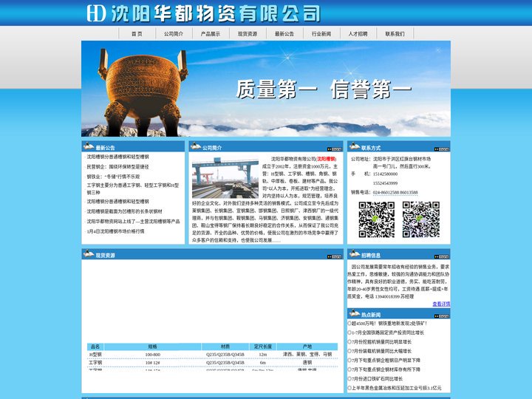Click the H型钢 table row name
Viewport: 532px width, 399px height.
95,355
